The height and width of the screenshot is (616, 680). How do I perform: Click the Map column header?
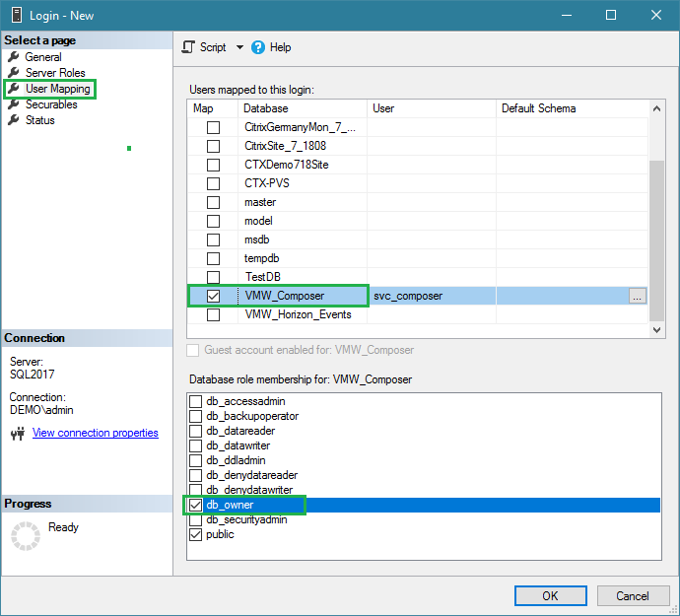coord(213,108)
